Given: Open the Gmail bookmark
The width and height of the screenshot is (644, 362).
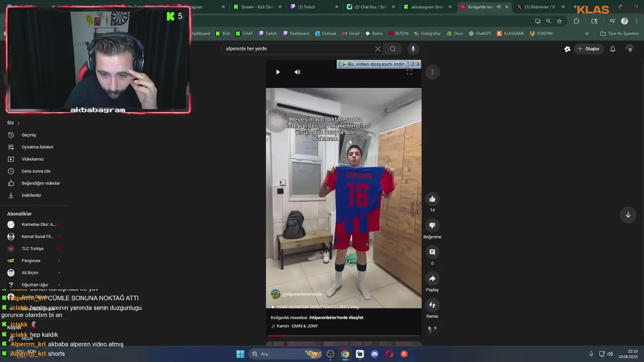Looking at the screenshot, I should tap(351, 34).
